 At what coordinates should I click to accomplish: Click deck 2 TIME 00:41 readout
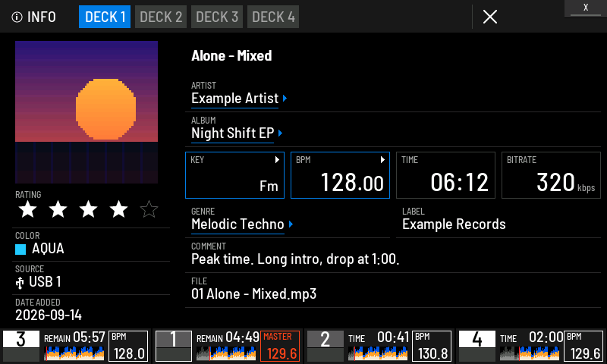379,337
